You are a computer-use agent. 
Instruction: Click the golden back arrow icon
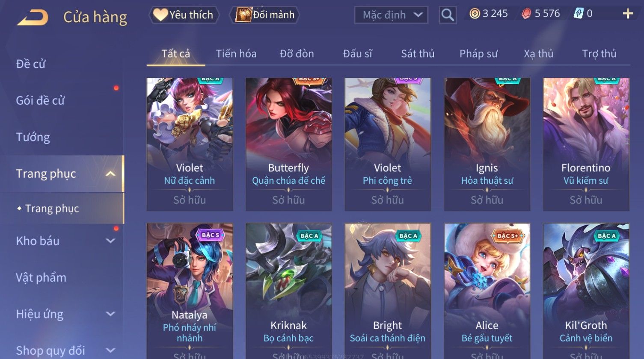click(x=33, y=18)
